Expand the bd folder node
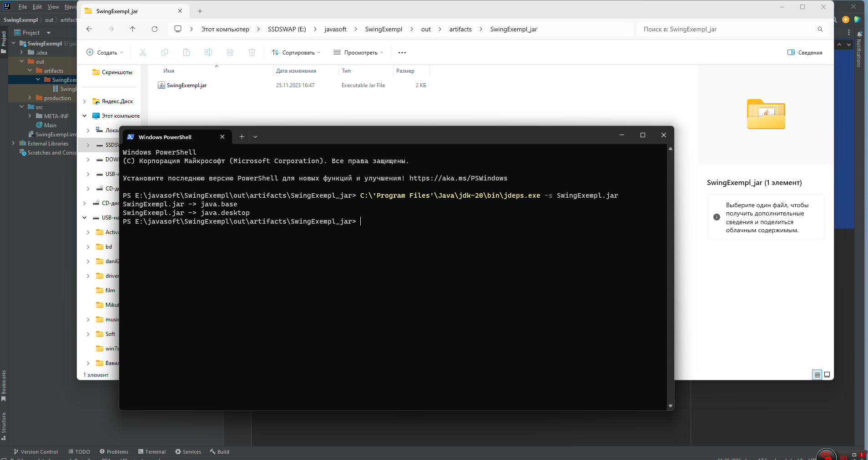Viewport: 868px width, 460px height. (x=88, y=247)
